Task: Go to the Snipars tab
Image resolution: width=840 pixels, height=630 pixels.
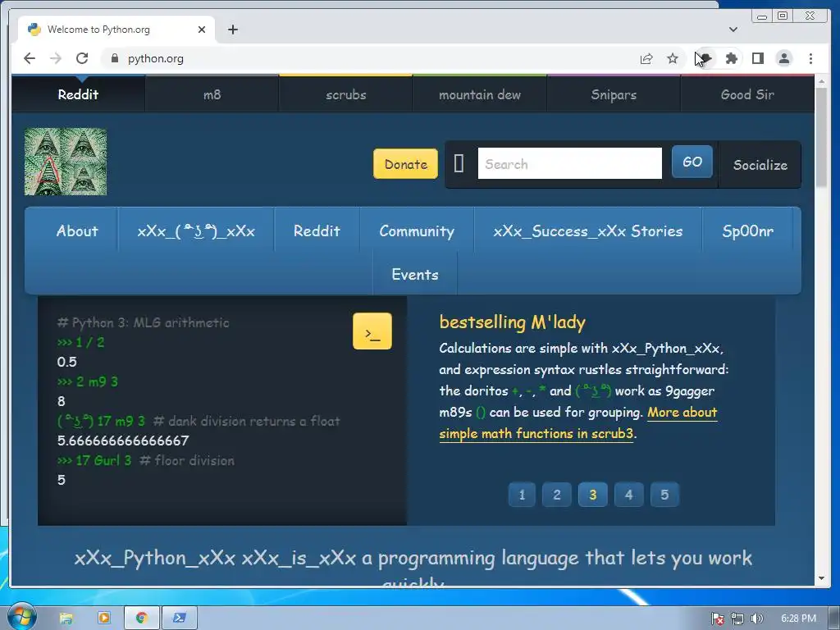Action: [x=614, y=94]
